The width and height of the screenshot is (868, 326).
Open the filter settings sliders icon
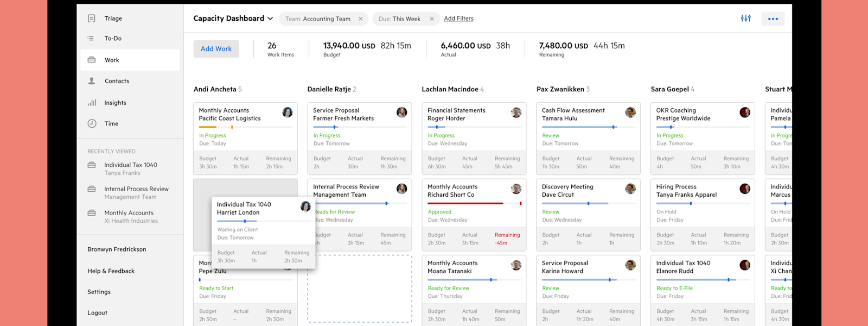[746, 18]
